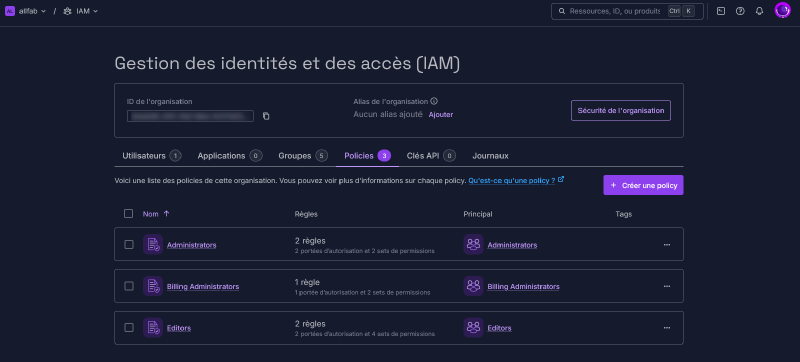The height and width of the screenshot is (362, 800).
Task: Click the Billing Administrators policy document icon
Action: coord(153,286)
